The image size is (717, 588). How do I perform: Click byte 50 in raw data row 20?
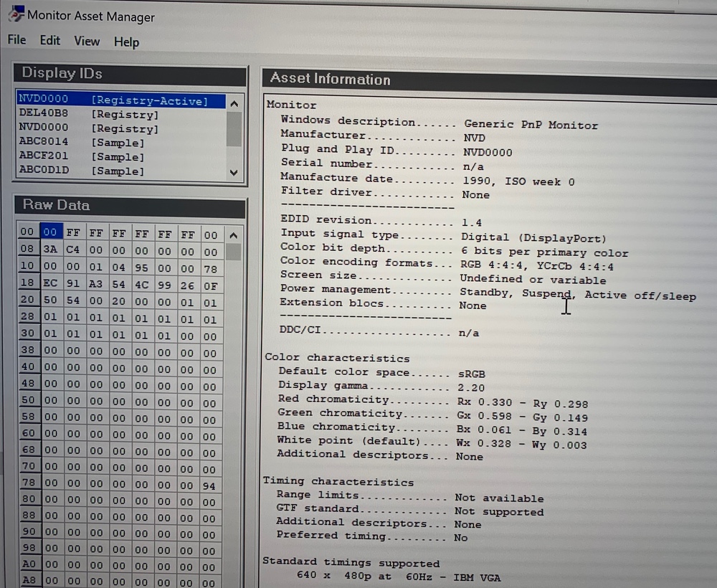[x=50, y=300]
